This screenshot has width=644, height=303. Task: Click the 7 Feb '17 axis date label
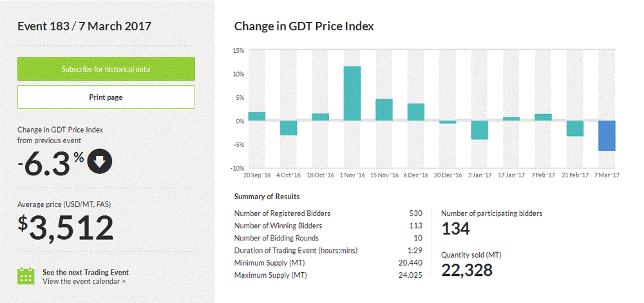coord(543,175)
